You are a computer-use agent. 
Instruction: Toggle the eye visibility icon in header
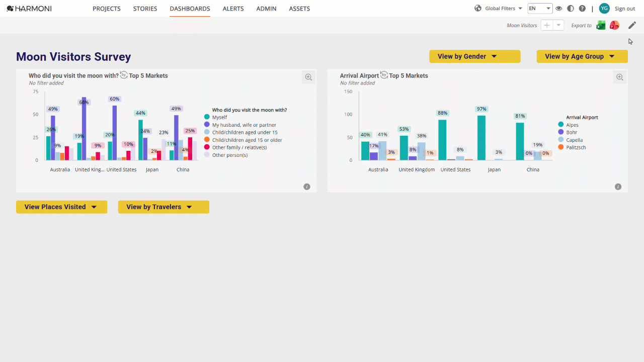pos(559,9)
